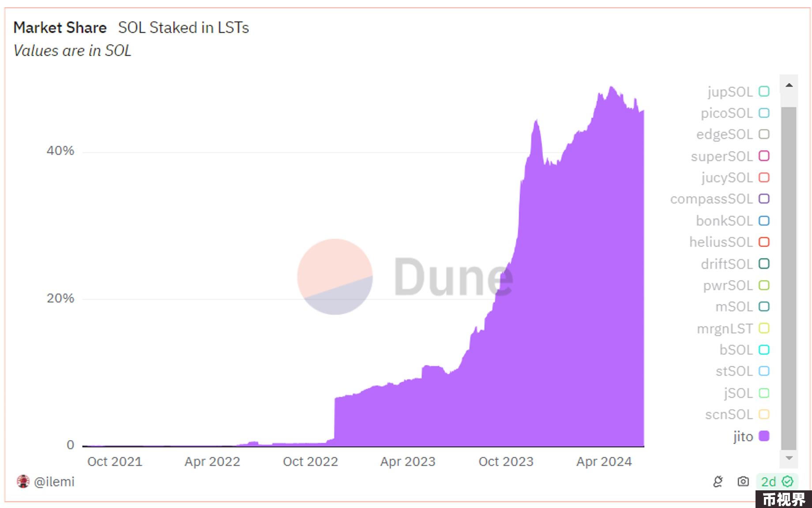Viewport: 812px width, 508px height.
Task: Click the Apr 2022 x-axis label
Action: pyautogui.click(x=212, y=462)
